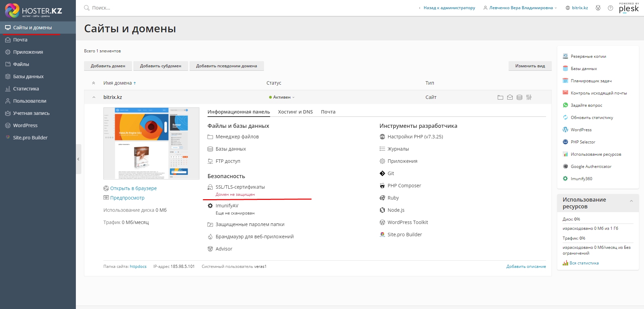Click the Advisor icon in top bar

click(x=598, y=8)
